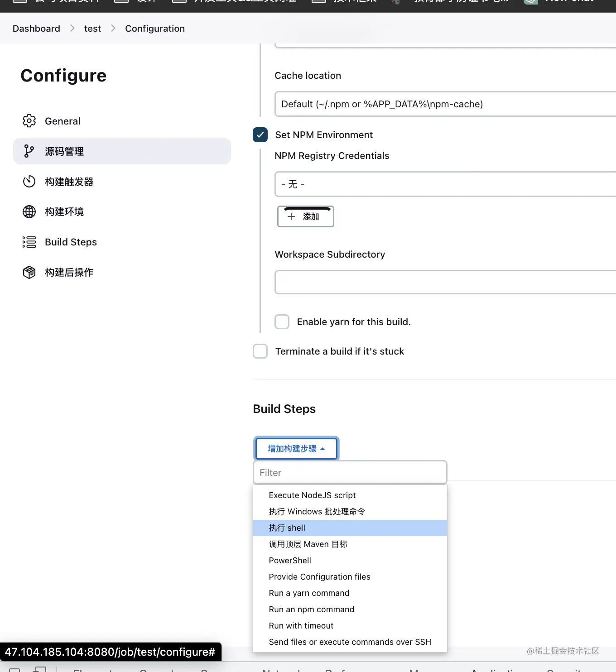Image resolution: width=616 pixels, height=672 pixels.
Task: Select Execute NodeJS script menu item
Action: (312, 495)
